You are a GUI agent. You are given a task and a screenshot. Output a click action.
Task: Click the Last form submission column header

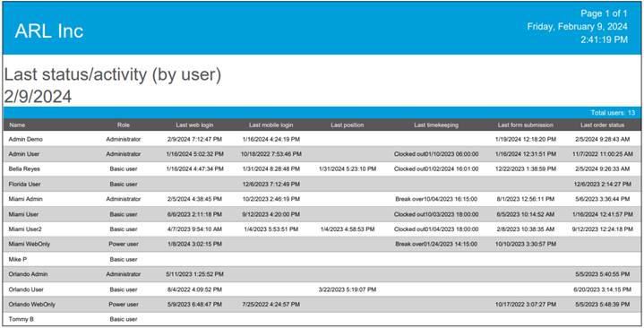pyautogui.click(x=526, y=125)
